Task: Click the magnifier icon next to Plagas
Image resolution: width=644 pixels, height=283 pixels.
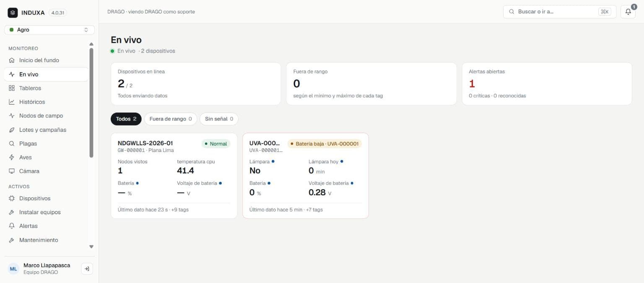Action: pos(12,144)
